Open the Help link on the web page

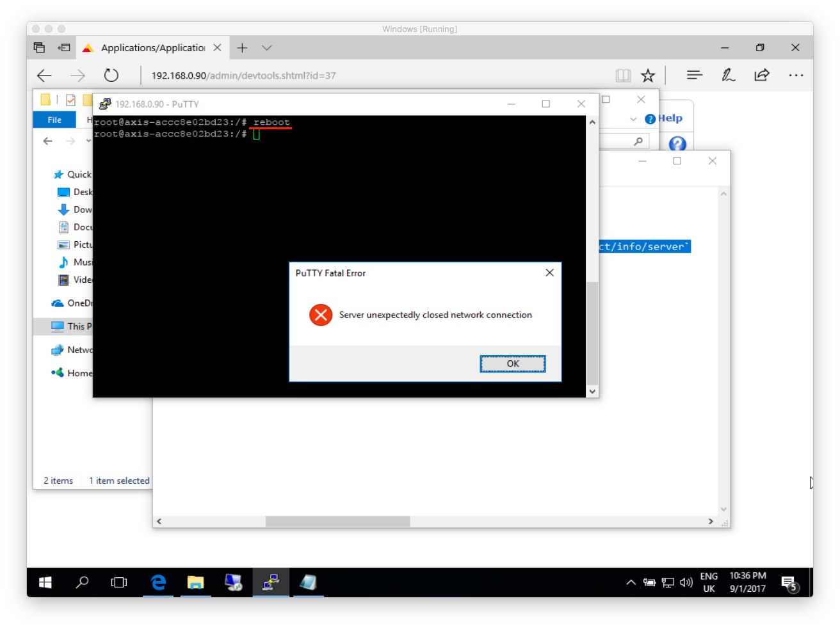click(x=670, y=118)
